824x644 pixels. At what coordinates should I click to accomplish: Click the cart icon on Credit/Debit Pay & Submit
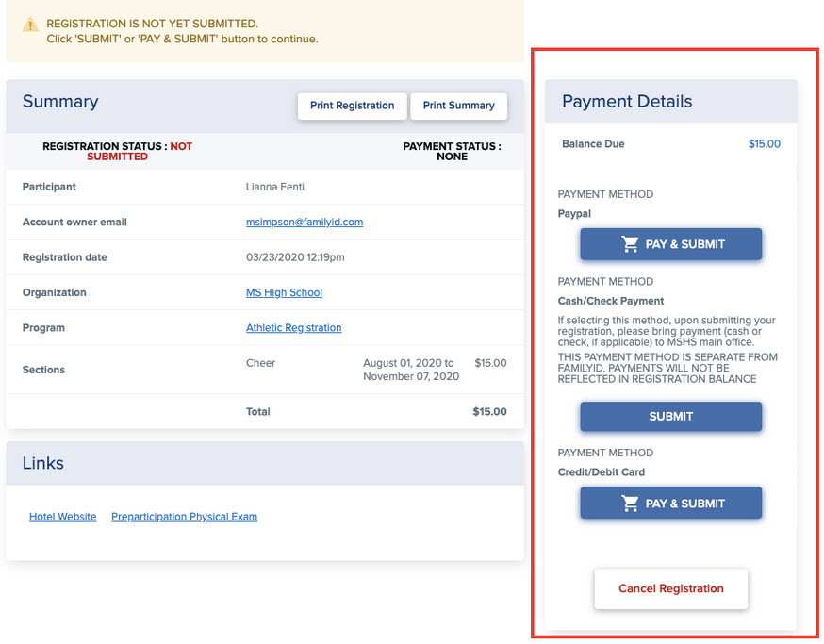click(x=630, y=504)
